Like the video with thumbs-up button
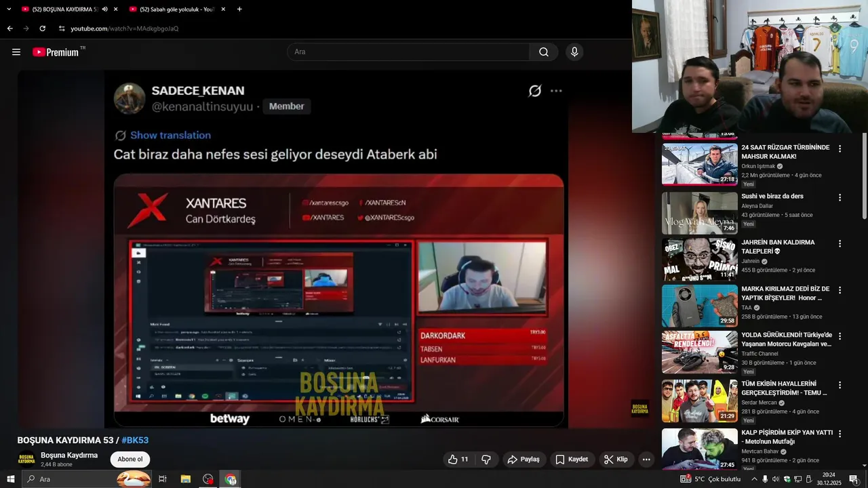 [x=458, y=460]
